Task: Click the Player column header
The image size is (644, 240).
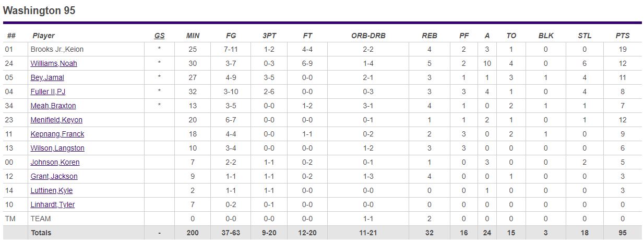Action: click(x=43, y=36)
